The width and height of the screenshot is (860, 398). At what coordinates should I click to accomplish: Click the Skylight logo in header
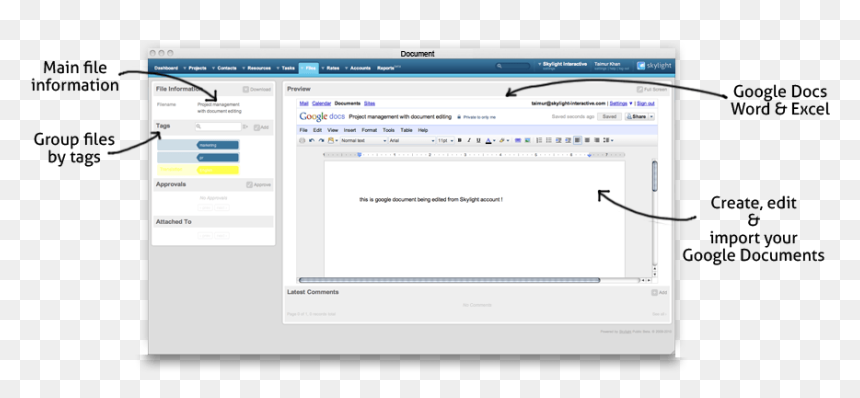654,66
